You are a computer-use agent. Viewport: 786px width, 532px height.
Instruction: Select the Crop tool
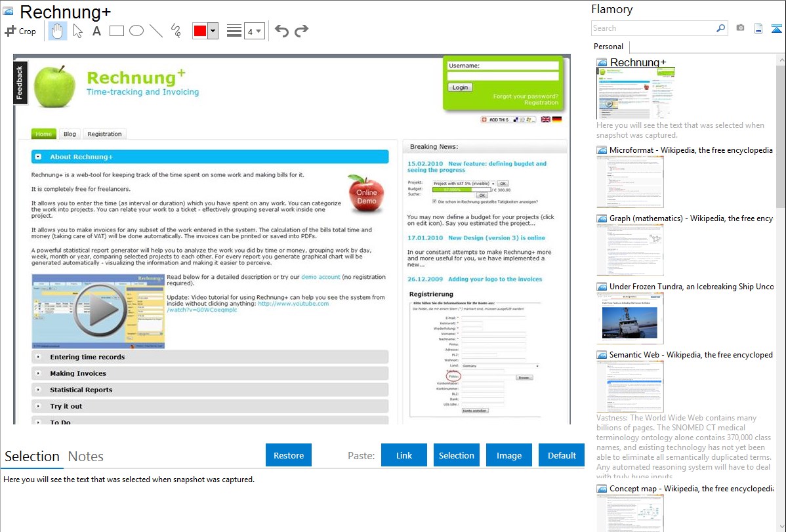[20, 31]
